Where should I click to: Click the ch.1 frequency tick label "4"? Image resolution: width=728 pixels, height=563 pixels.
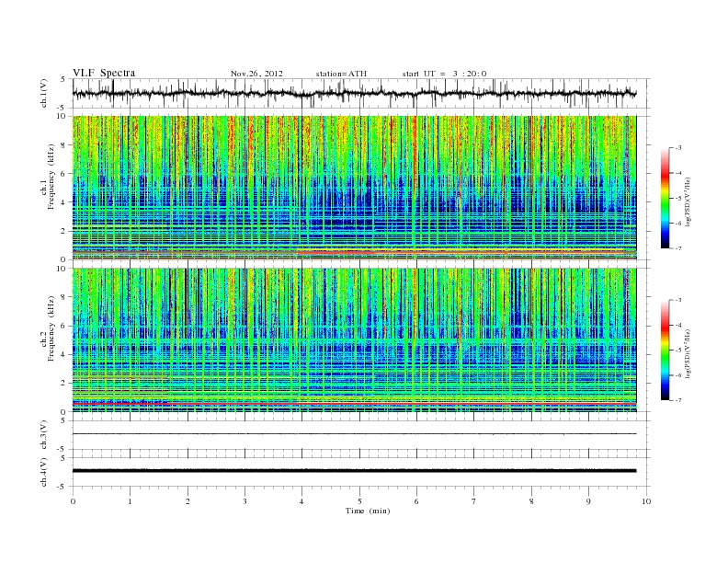click(64, 202)
